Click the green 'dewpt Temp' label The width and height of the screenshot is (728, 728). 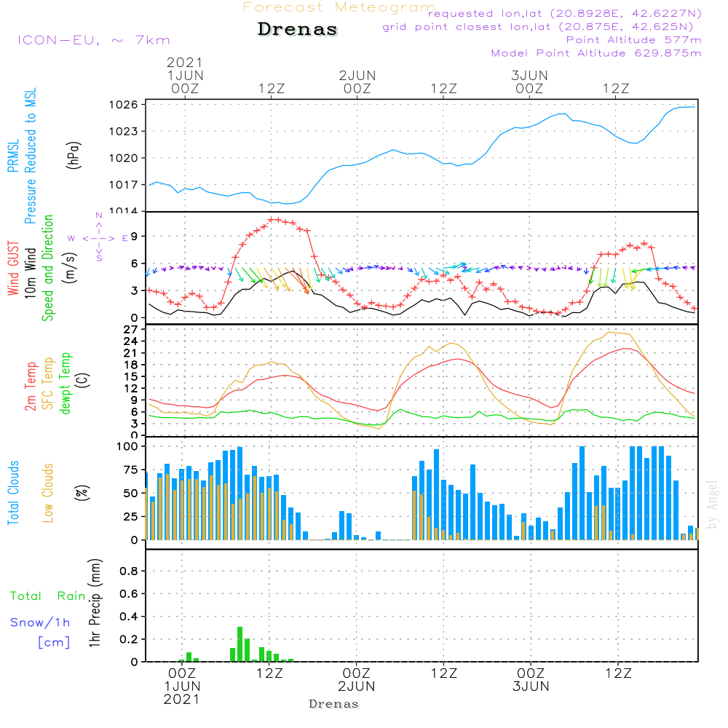[x=65, y=383]
